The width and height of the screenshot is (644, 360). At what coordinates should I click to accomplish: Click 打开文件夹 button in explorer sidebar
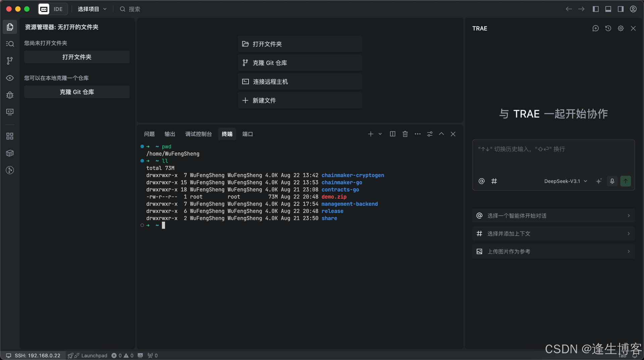click(x=77, y=57)
